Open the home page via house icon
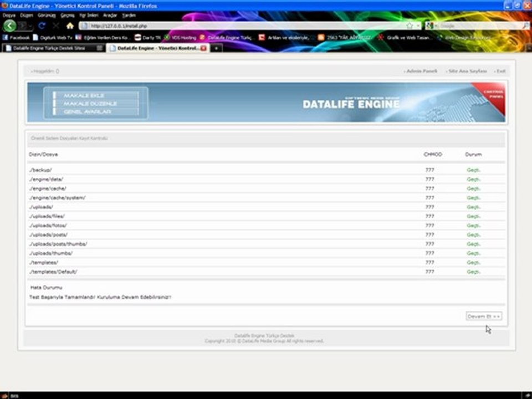This screenshot has width=532, height=399. pos(70,26)
